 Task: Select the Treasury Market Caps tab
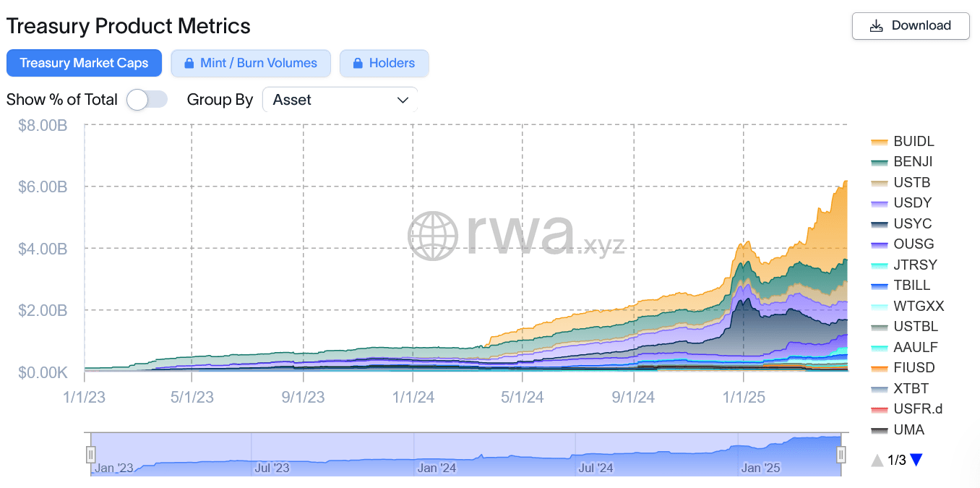coord(84,64)
